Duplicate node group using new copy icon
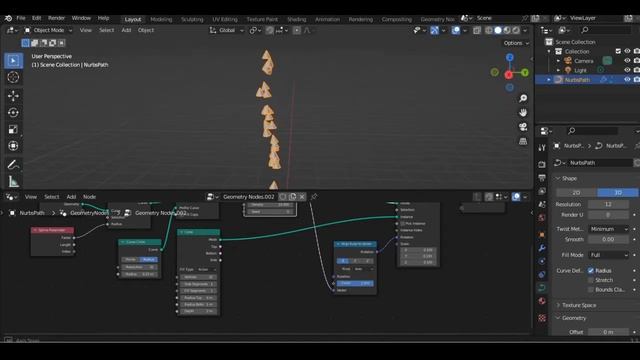Viewport: 640px width, 360px height. (x=293, y=197)
